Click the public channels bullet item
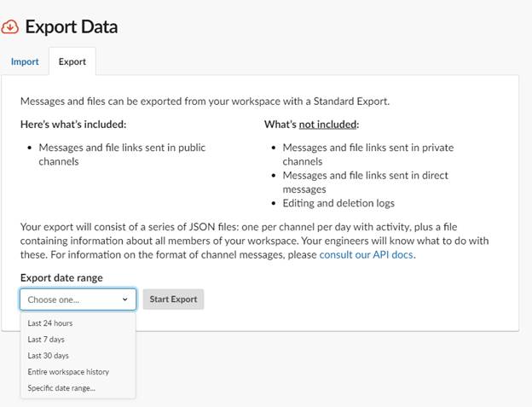This screenshot has height=407, width=532. [x=122, y=154]
